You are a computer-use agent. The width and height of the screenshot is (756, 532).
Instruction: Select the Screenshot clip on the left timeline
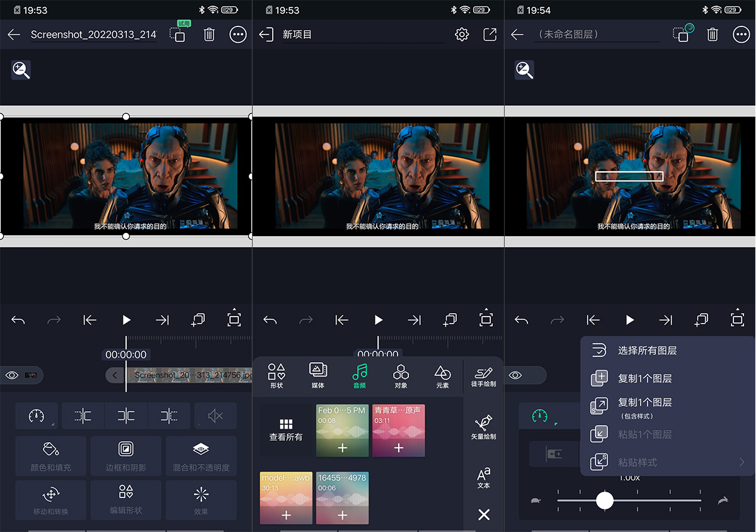click(x=188, y=375)
